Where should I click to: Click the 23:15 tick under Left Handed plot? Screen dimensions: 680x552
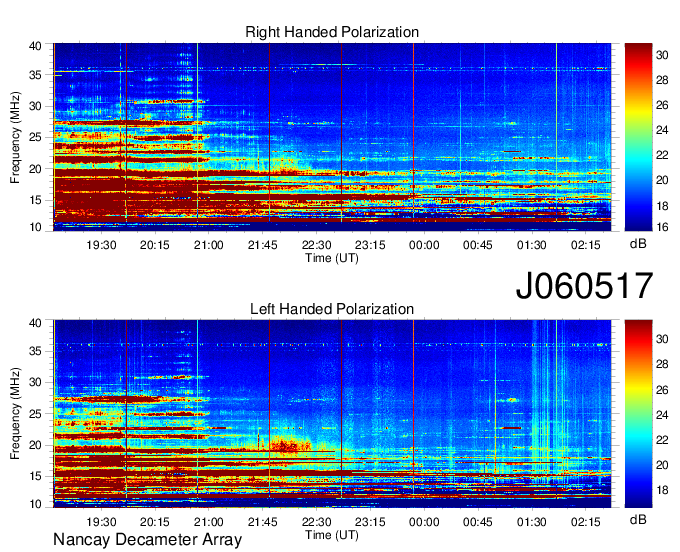tap(370, 522)
